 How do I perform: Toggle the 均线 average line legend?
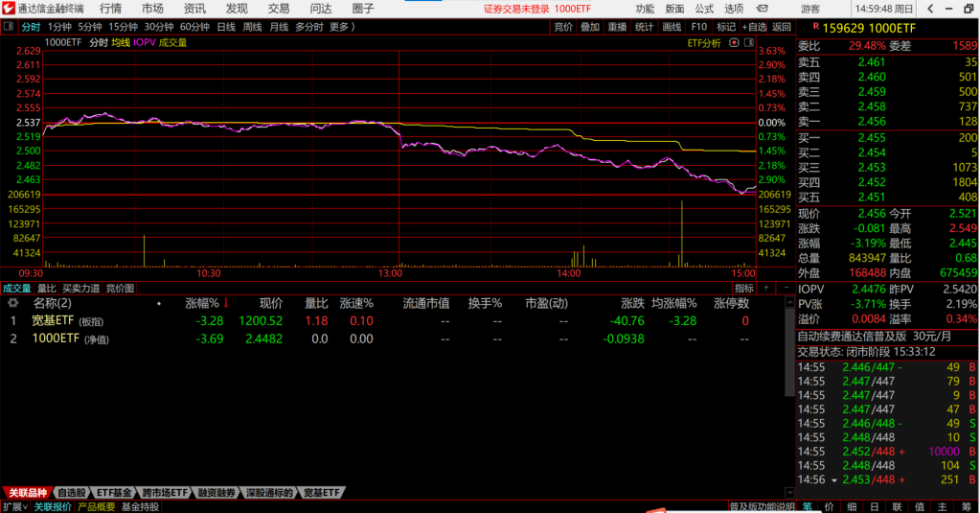coord(121,43)
